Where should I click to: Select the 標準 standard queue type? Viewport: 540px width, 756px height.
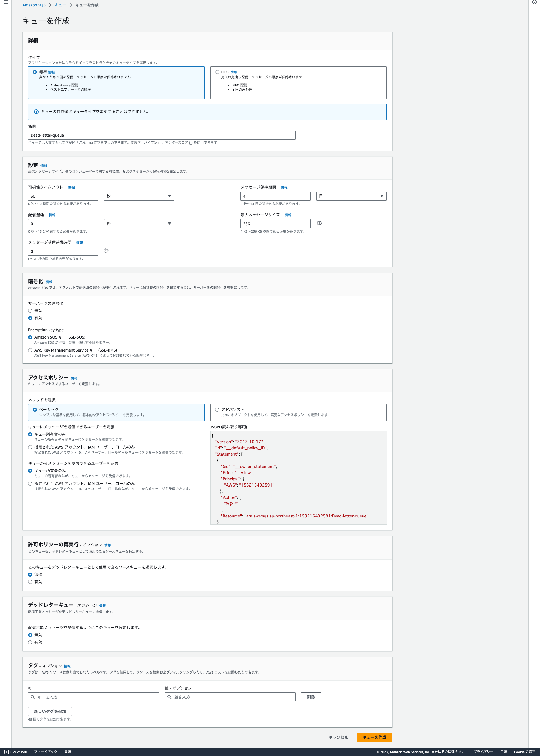tap(35, 72)
